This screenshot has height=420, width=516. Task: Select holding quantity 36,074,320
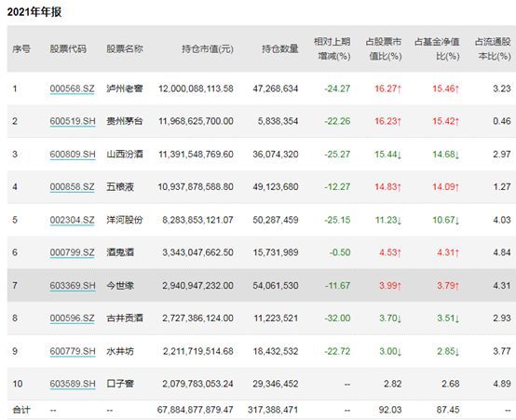point(276,154)
